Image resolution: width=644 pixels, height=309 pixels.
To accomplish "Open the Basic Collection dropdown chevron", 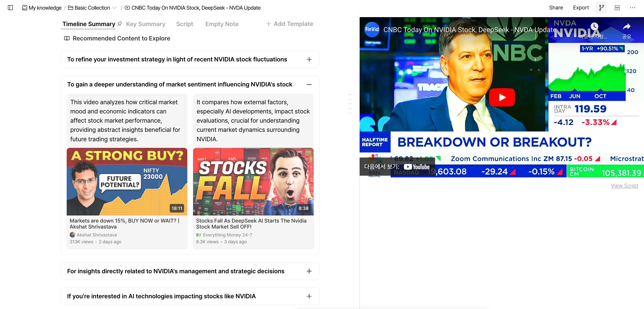I will click(x=115, y=8).
